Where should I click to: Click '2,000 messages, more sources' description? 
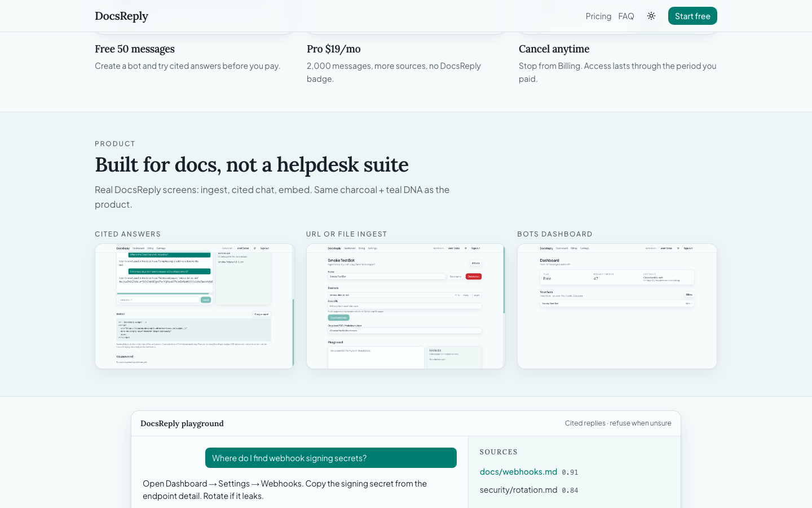[394, 72]
